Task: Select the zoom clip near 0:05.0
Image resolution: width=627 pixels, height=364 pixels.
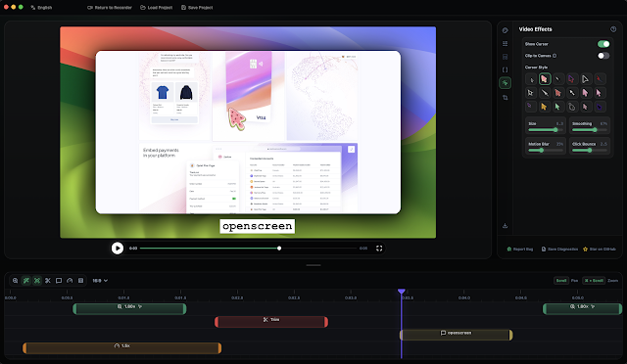Action: tap(582, 308)
